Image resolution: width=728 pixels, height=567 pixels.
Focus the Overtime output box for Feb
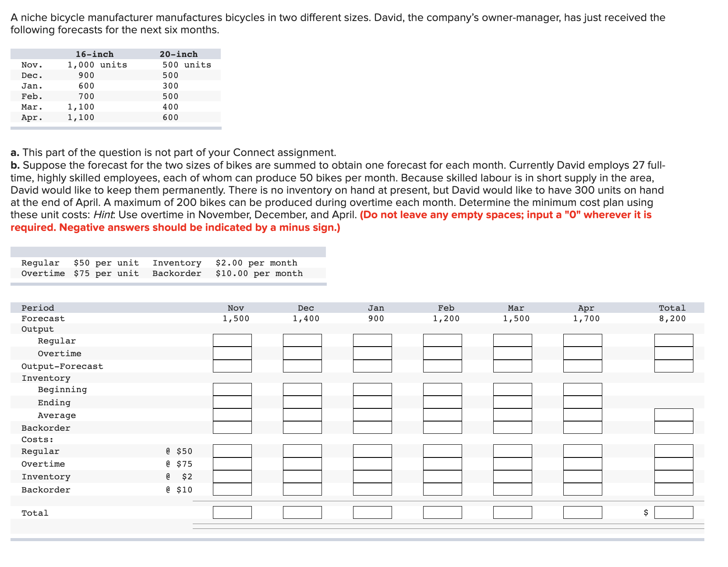coord(442,353)
